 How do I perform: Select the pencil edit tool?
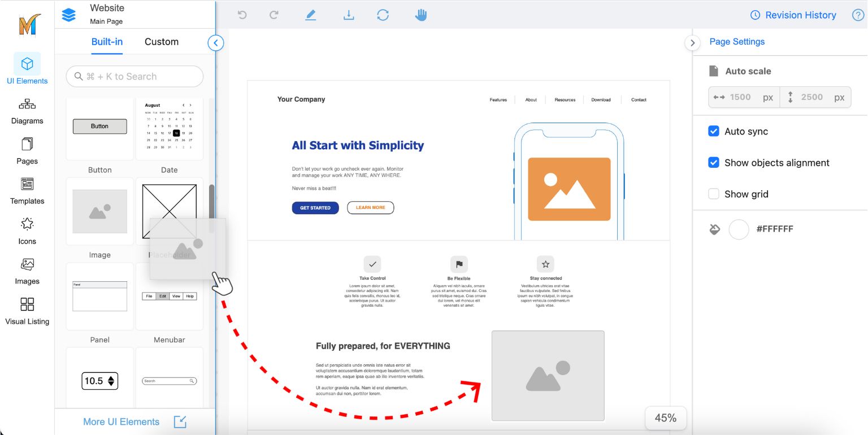coord(310,15)
